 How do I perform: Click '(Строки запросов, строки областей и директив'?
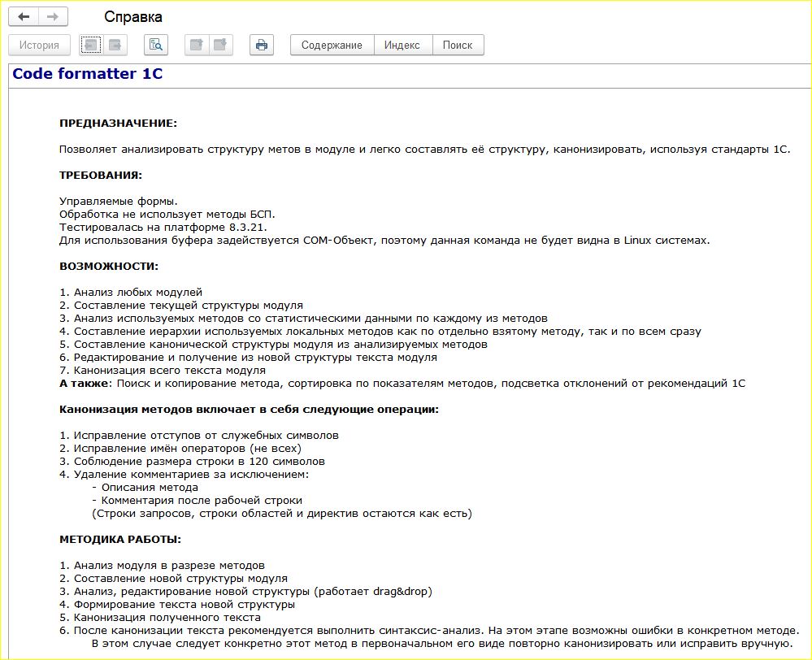pyautogui.click(x=282, y=514)
